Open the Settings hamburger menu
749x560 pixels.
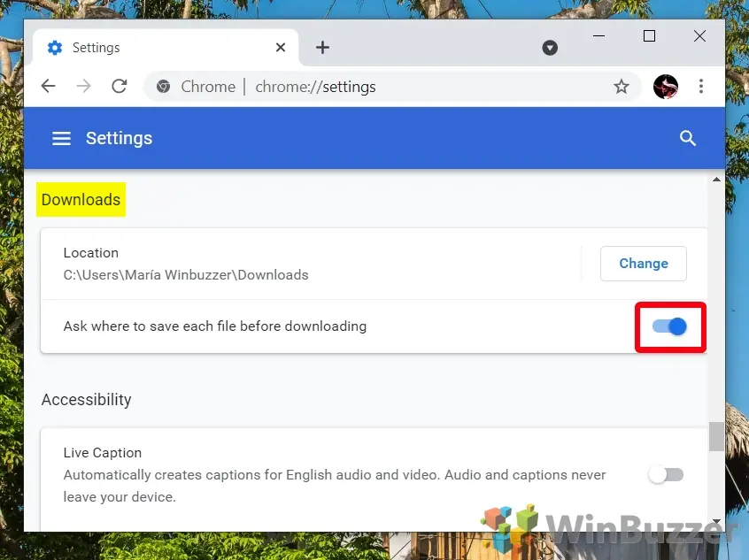pyautogui.click(x=61, y=139)
